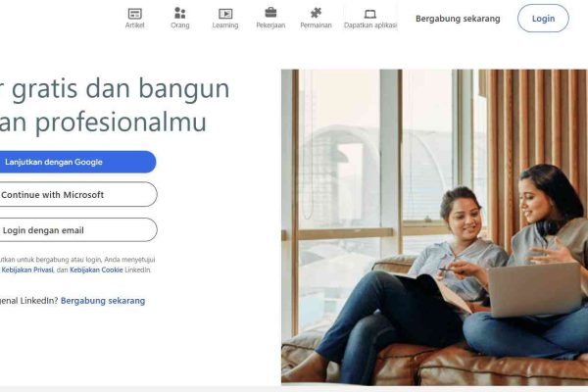Select Continue with Microsoft button
Viewport: 588px width, 392px height.
click(78, 194)
